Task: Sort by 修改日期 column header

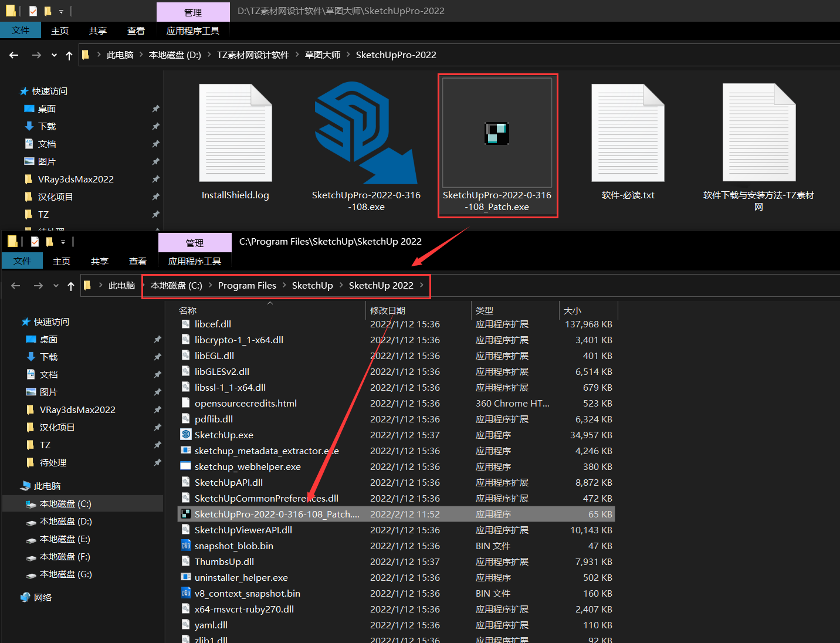Action: [x=388, y=310]
